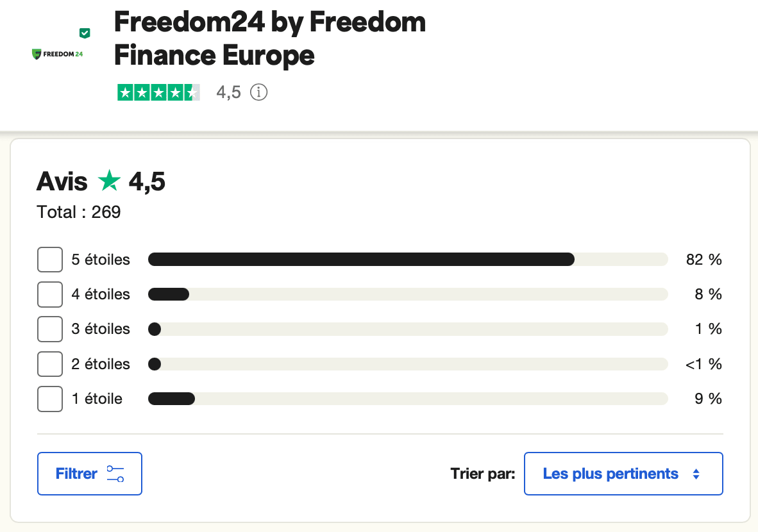This screenshot has width=758, height=532.
Task: Open the Filtrer panel
Action: [89, 474]
